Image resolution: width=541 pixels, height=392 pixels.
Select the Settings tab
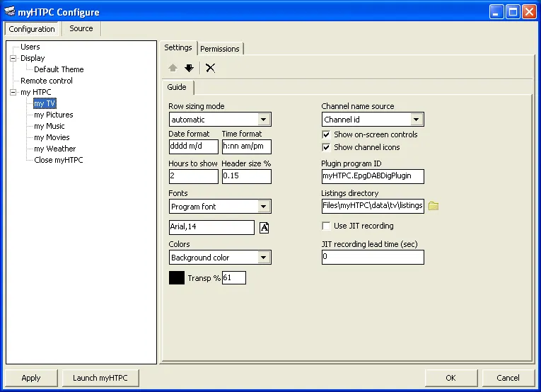pos(178,47)
